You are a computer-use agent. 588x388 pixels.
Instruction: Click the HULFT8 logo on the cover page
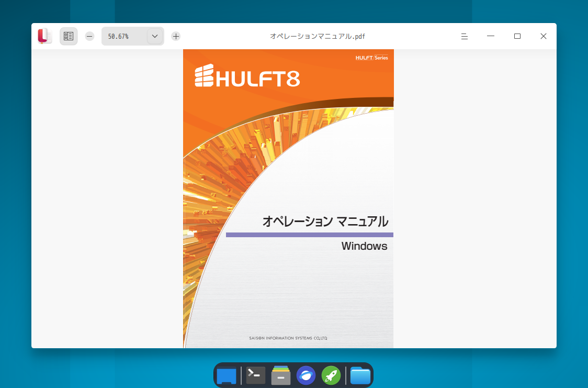pos(247,76)
